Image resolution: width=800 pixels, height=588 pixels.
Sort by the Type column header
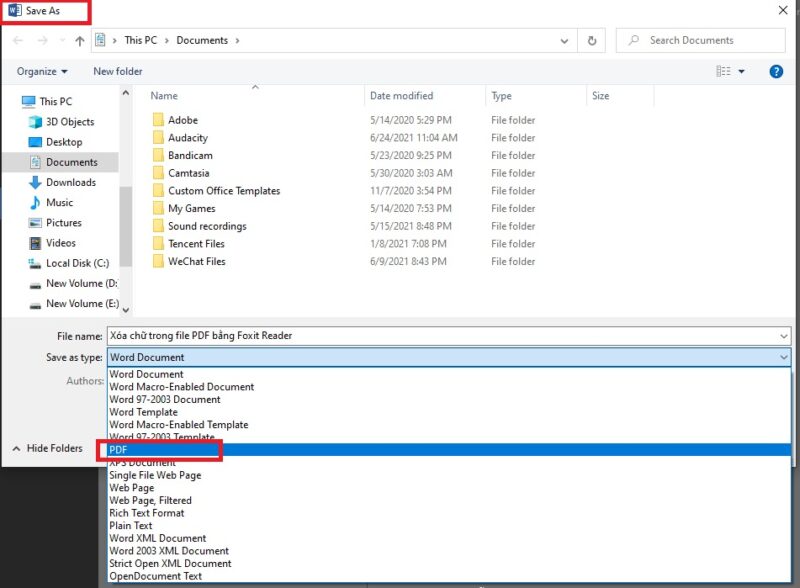(501, 96)
